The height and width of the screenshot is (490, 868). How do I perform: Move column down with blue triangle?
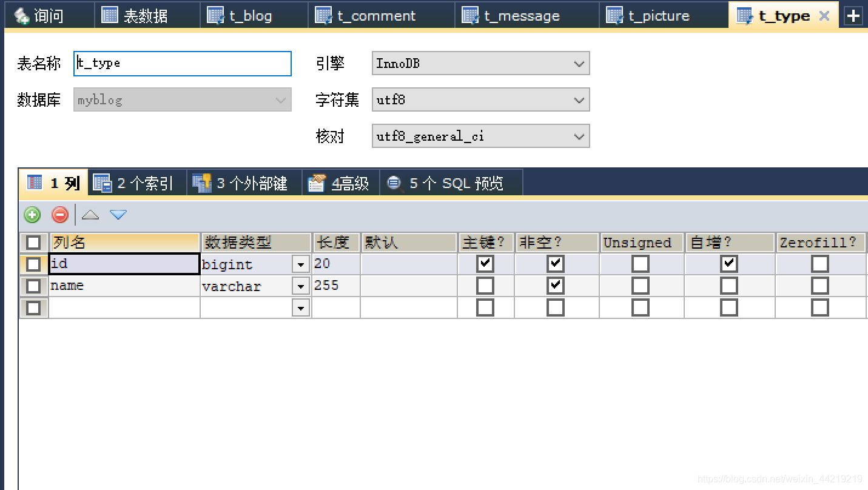click(x=118, y=215)
